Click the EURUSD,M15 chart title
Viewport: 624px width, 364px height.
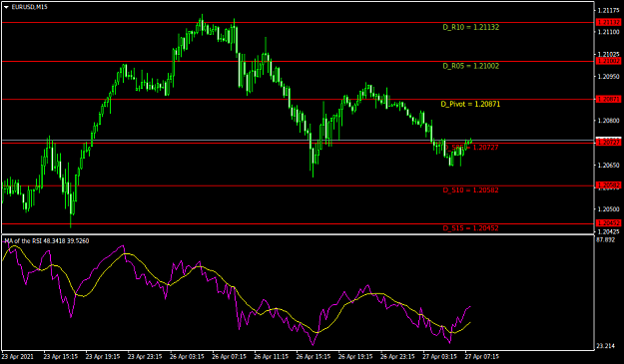click(x=29, y=7)
